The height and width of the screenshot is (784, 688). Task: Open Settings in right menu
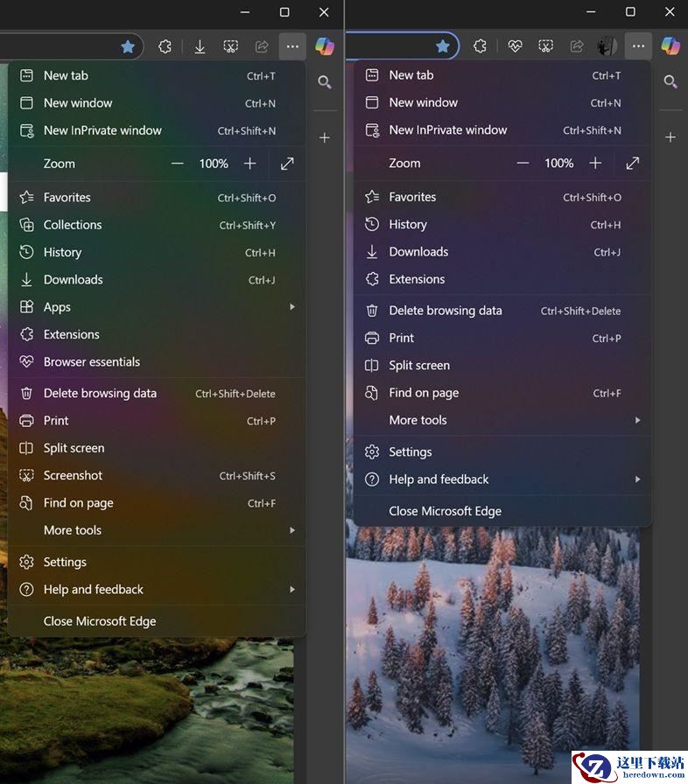502,452
